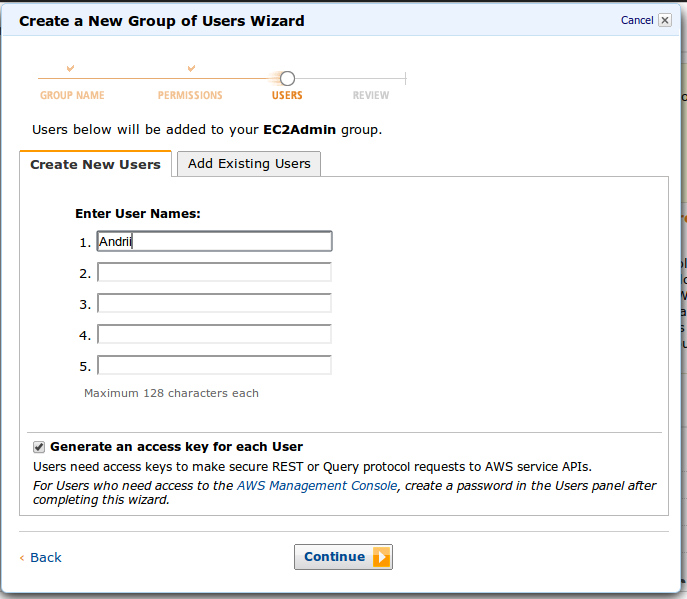Click the Users step circle marker

point(287,79)
